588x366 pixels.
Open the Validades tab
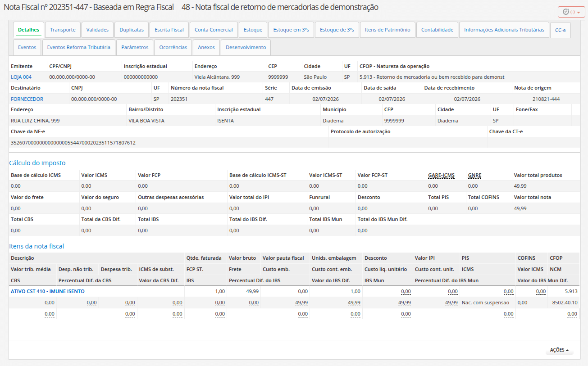(x=97, y=30)
